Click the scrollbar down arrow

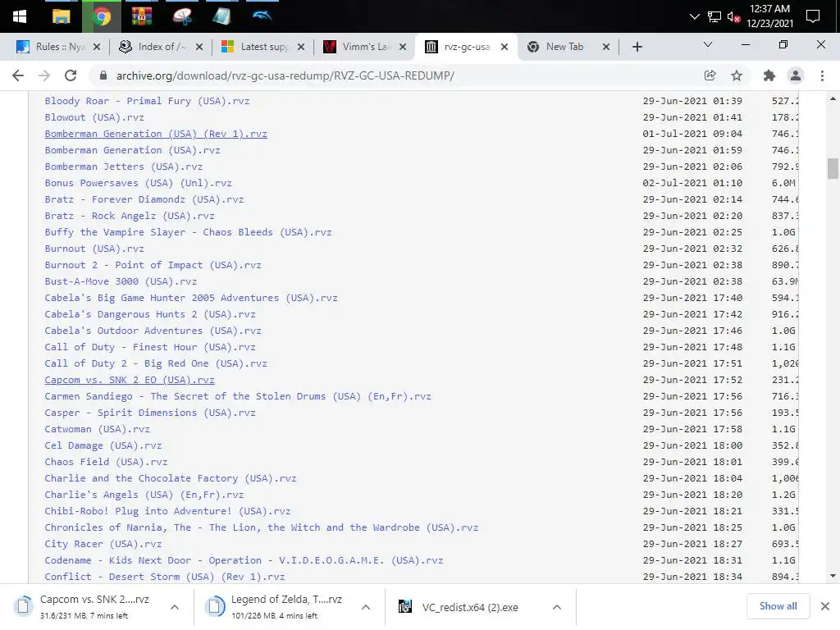click(833, 577)
